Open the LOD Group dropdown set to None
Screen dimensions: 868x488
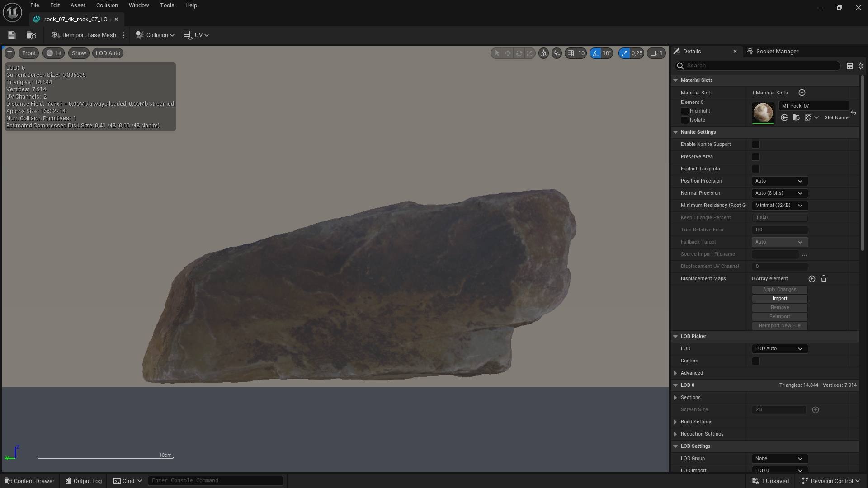pos(779,458)
